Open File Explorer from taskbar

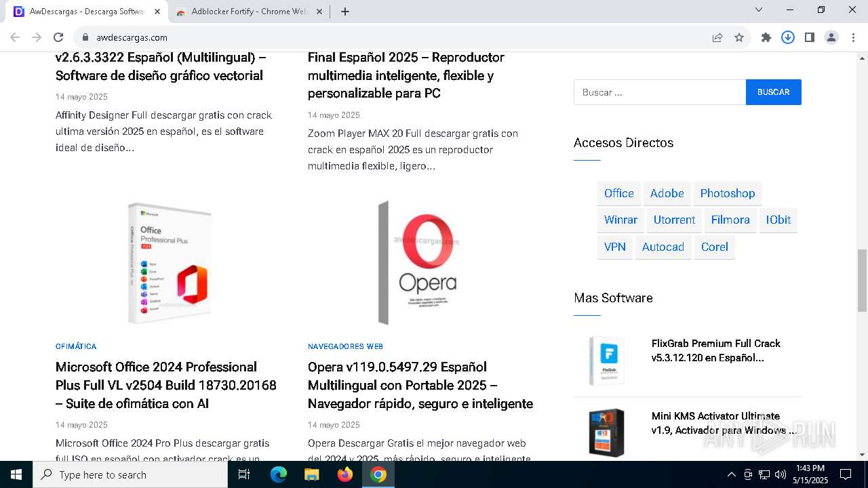(x=311, y=474)
